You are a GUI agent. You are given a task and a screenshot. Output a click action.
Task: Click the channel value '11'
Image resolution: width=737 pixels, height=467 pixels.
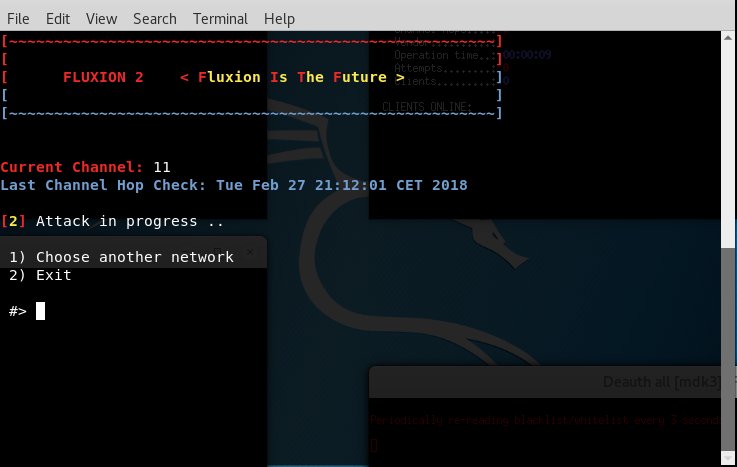[x=162, y=167]
